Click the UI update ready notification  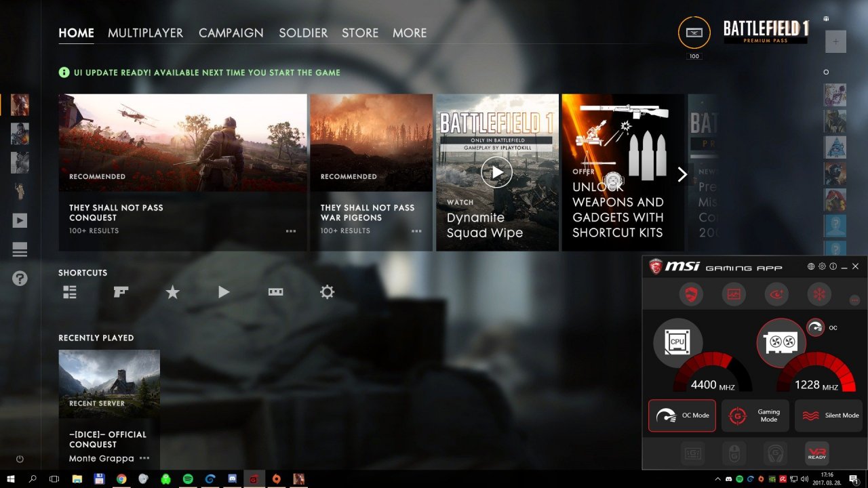pos(200,73)
